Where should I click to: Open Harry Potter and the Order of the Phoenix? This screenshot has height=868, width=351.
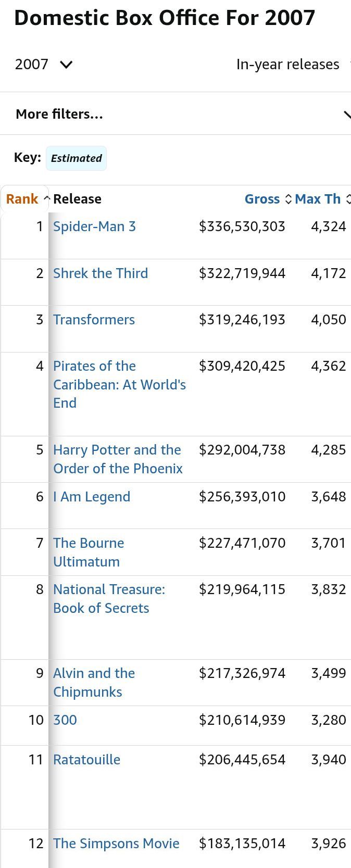click(118, 459)
